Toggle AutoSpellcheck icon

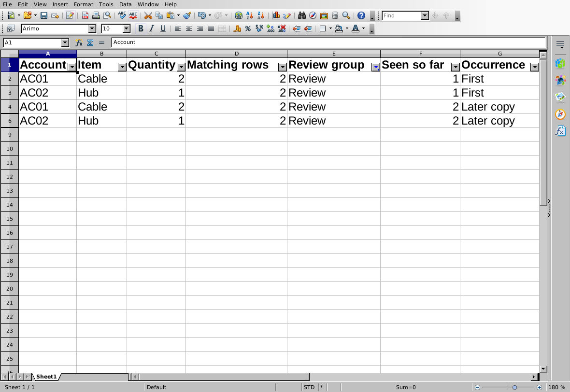pos(133,15)
